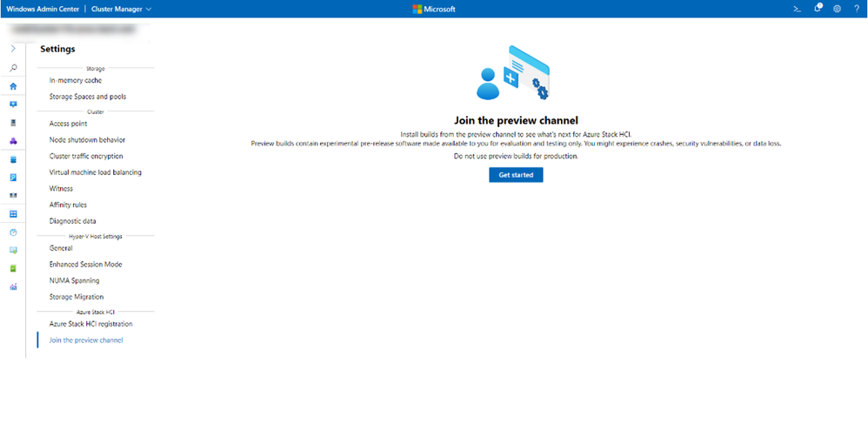Open the Updates icon with green arrow
Screen dimensions: 868x431
13,250
